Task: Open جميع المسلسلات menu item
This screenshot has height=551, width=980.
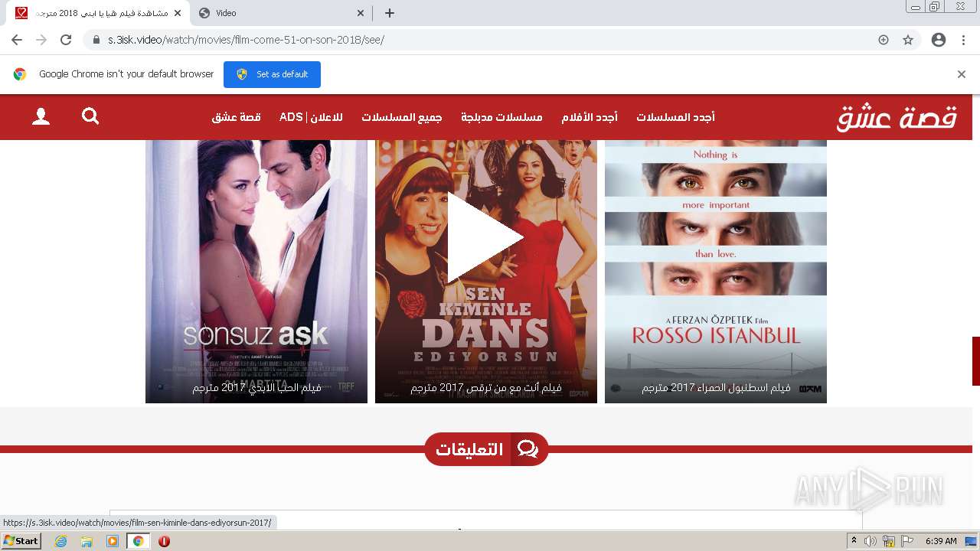Action: click(x=402, y=117)
